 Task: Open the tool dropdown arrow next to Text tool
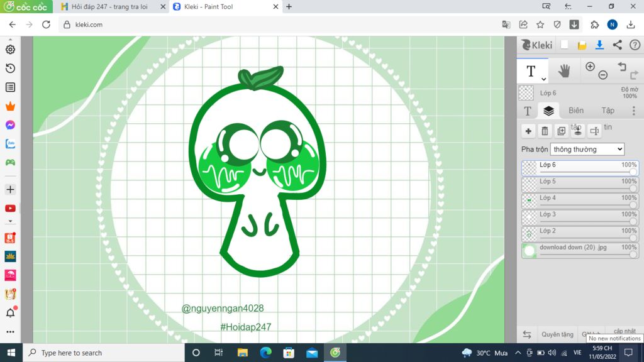tap(543, 79)
